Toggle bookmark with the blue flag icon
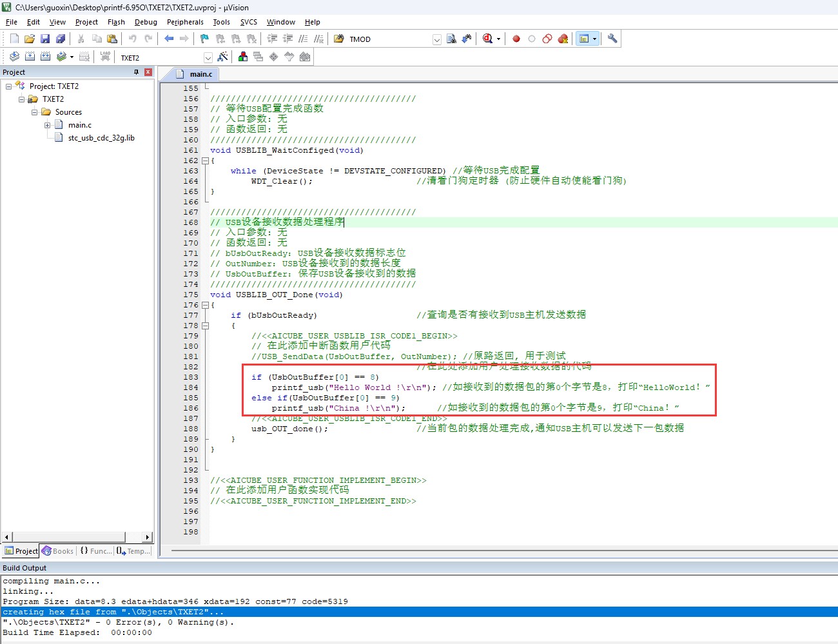838x644 pixels. [204, 39]
